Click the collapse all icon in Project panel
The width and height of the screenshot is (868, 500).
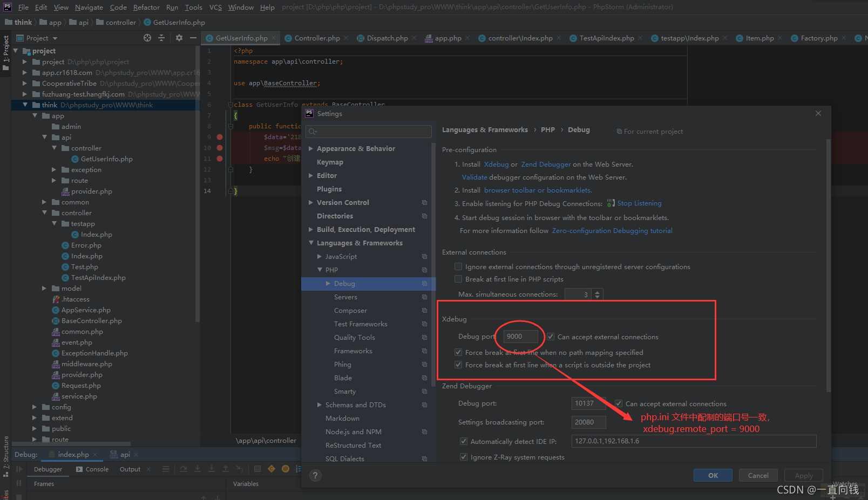[x=161, y=38]
